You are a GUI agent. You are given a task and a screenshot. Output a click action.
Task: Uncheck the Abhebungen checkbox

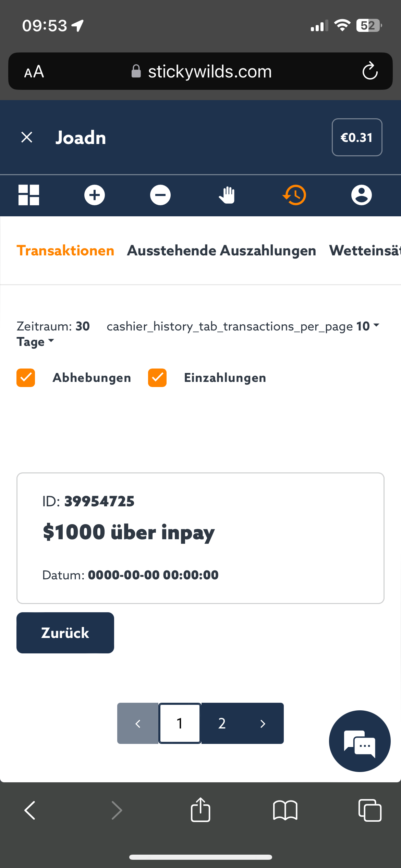(x=26, y=378)
